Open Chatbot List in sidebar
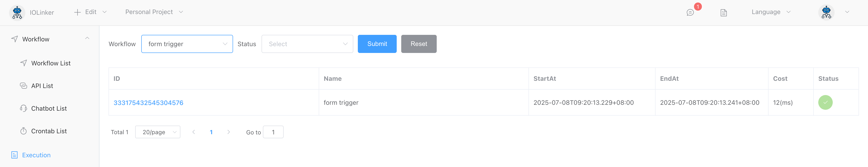Viewport: 868px width, 167px height. [49, 108]
